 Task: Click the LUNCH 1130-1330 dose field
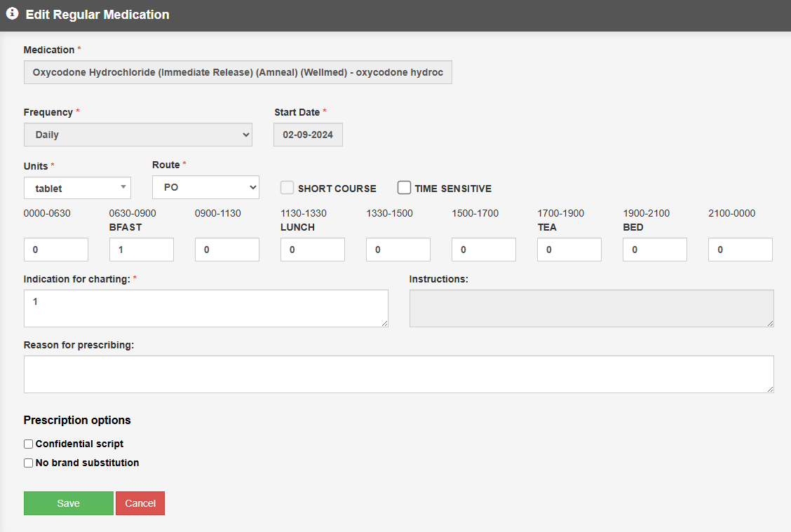[313, 250]
